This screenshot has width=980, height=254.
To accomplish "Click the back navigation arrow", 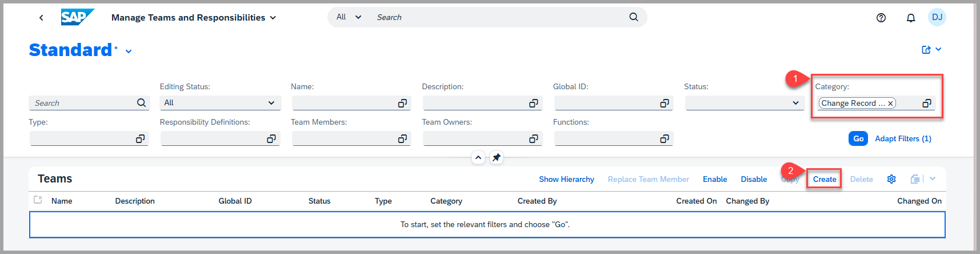I will click(x=41, y=18).
